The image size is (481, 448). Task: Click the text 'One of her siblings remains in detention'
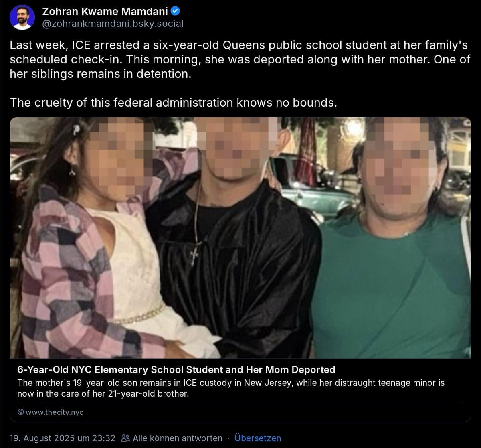(240, 67)
